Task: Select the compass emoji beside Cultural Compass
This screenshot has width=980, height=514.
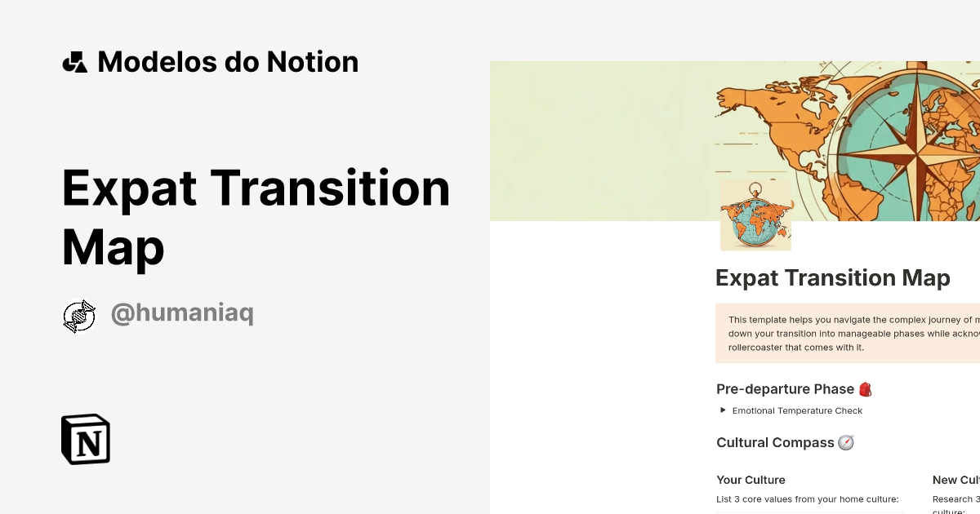Action: [848, 442]
